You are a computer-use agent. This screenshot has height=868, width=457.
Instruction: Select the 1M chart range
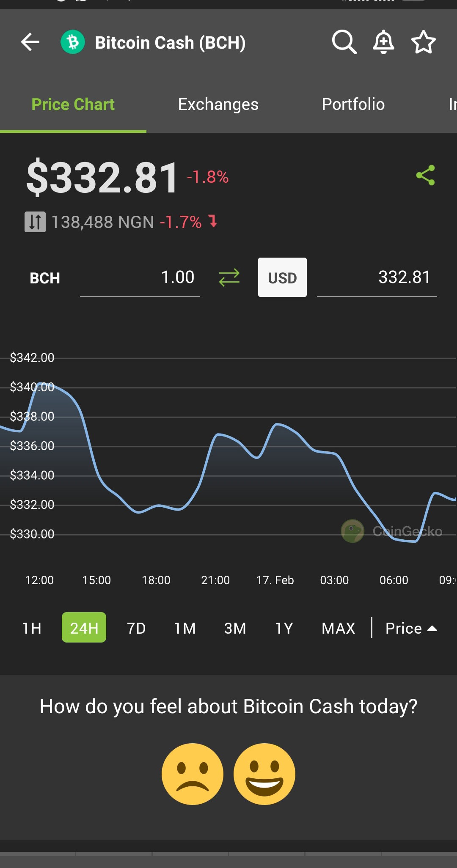point(185,628)
